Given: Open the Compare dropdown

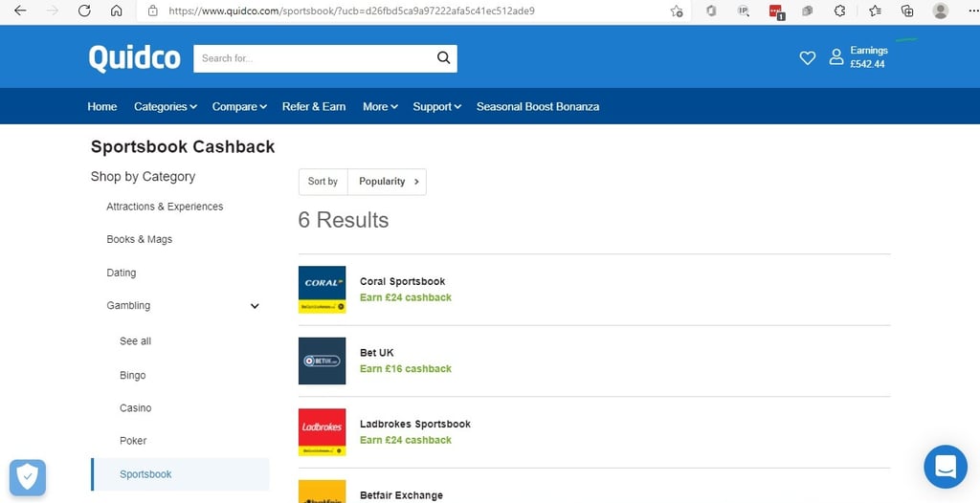Looking at the screenshot, I should click(239, 107).
